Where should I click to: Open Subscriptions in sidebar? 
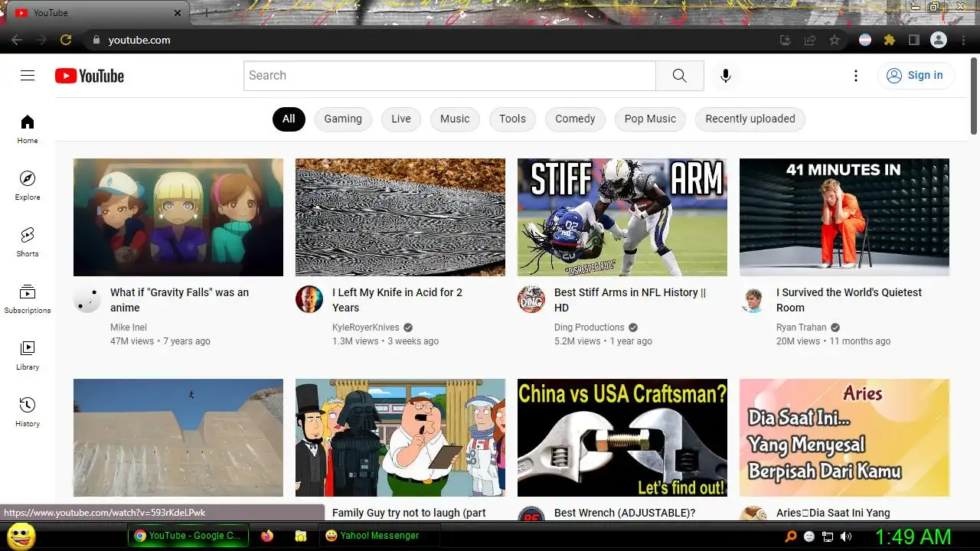[x=28, y=298]
